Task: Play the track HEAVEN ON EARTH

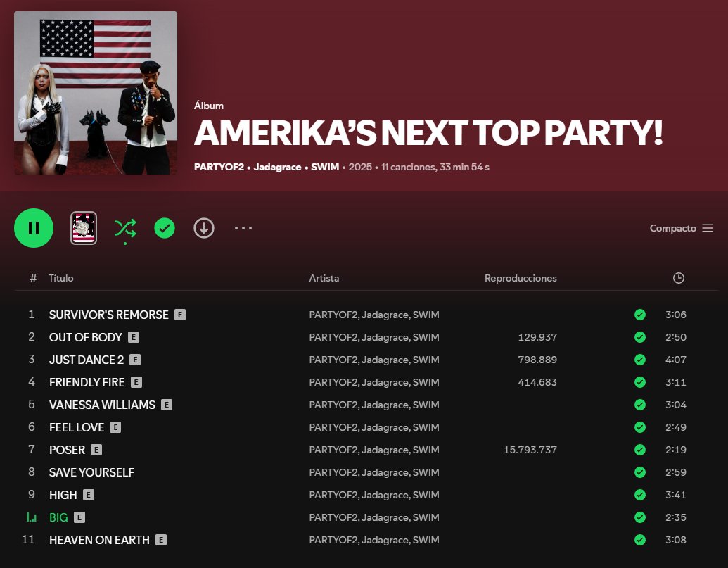Action: (x=99, y=540)
